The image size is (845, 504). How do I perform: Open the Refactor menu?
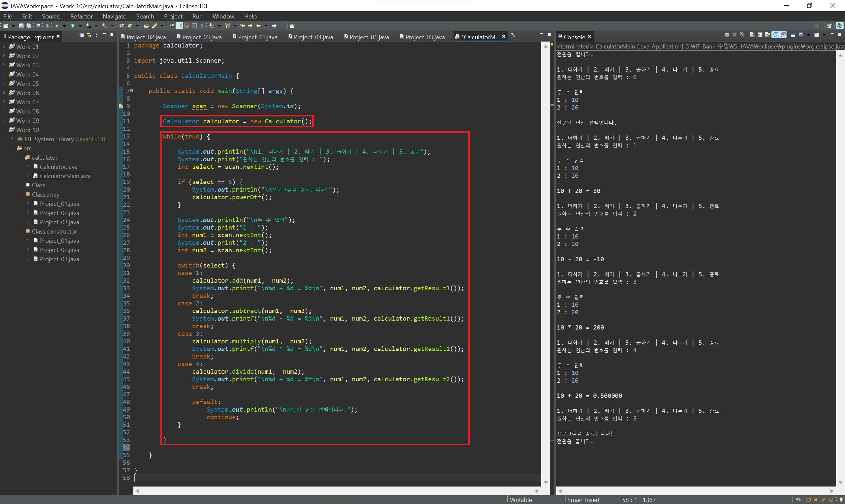tap(81, 16)
